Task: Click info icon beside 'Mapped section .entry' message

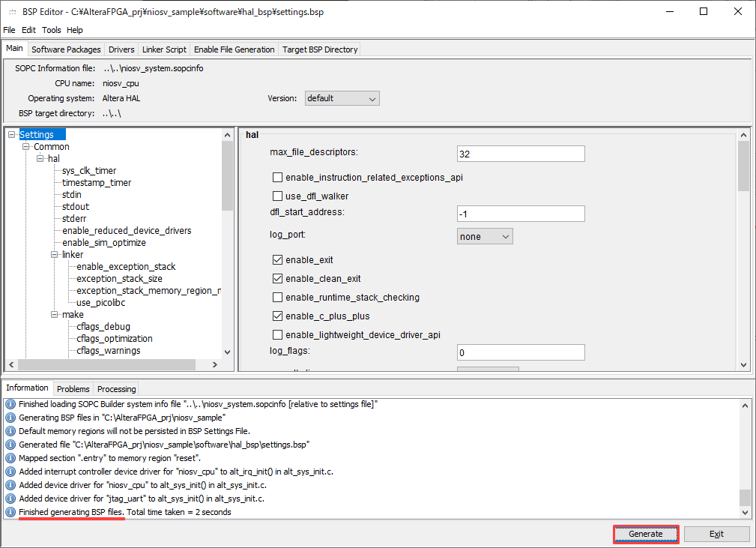Action: coord(10,458)
